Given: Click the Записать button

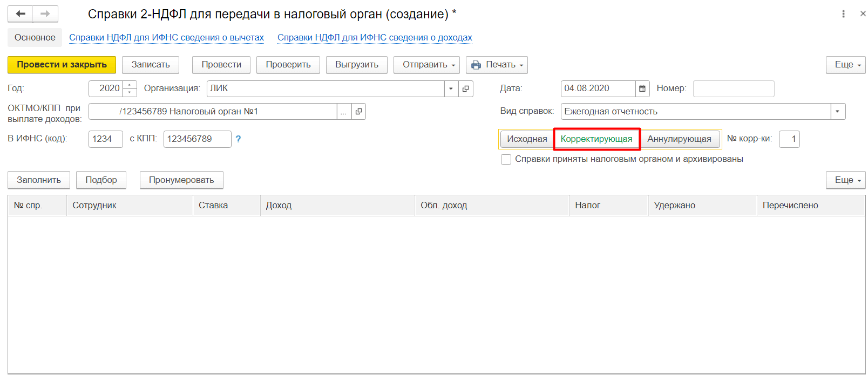Looking at the screenshot, I should tap(151, 65).
